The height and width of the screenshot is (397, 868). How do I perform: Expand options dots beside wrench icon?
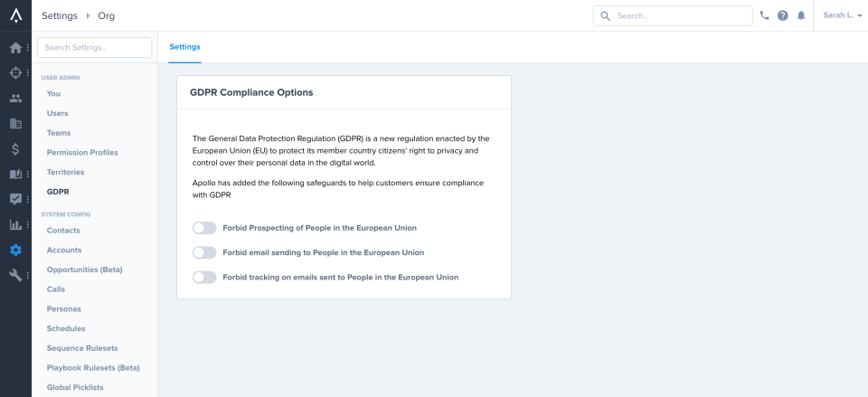click(28, 275)
